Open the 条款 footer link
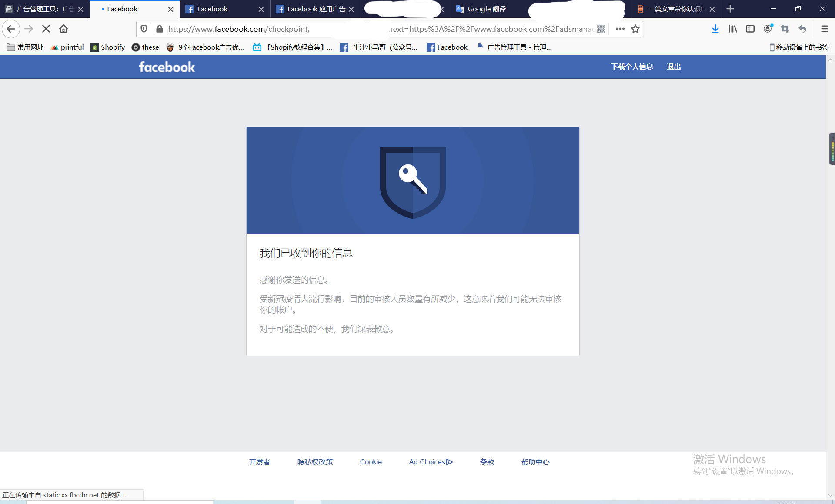 pos(487,462)
